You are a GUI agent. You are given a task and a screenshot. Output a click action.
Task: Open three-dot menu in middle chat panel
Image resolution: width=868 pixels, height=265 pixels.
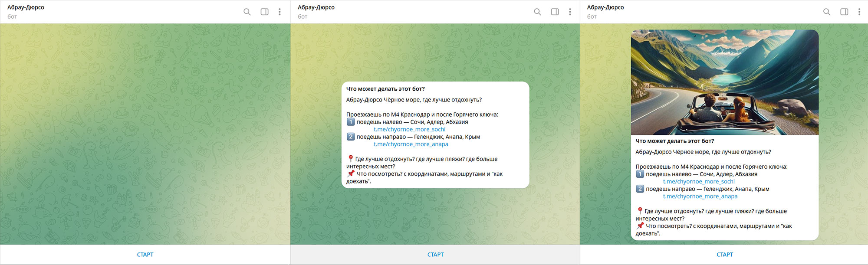[570, 12]
